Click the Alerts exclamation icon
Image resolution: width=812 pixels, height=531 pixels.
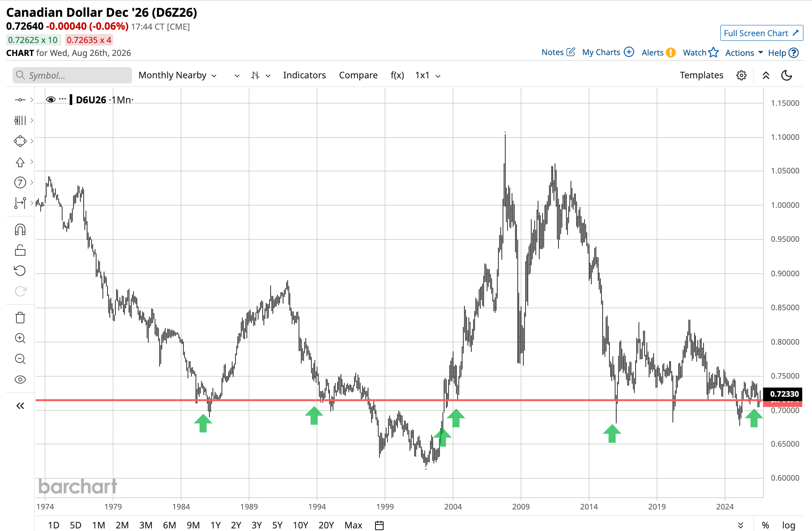(671, 52)
